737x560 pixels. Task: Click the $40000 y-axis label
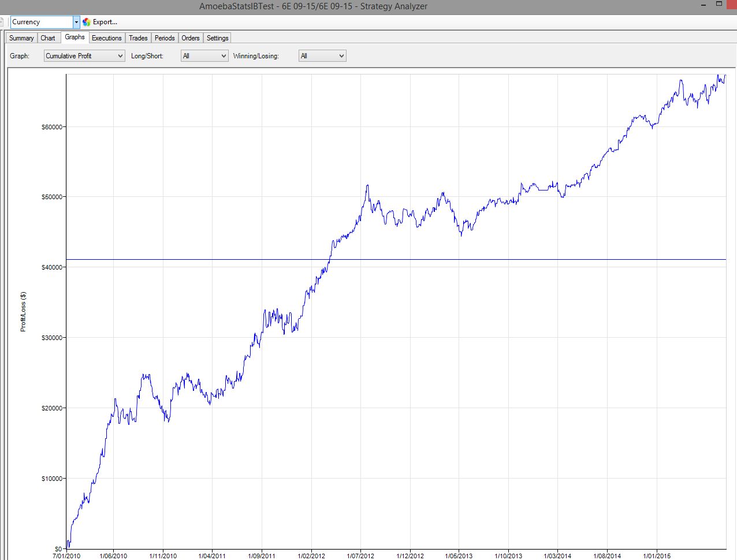click(x=51, y=268)
